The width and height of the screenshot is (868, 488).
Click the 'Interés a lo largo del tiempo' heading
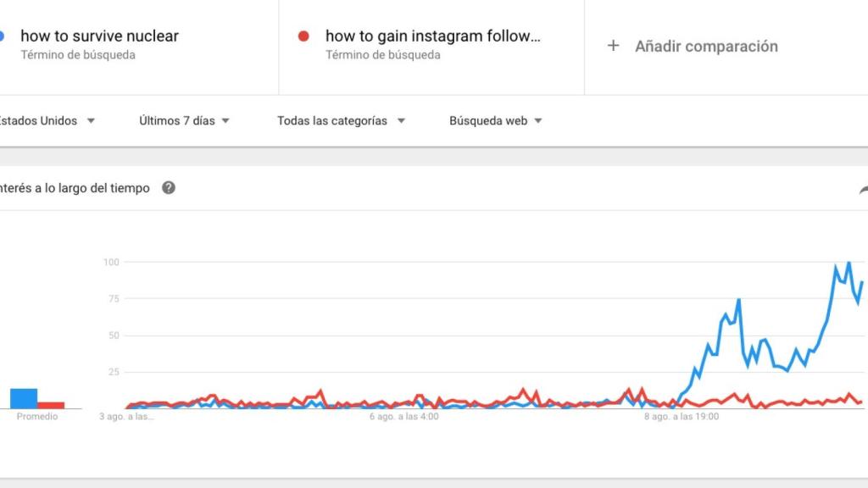(75, 188)
